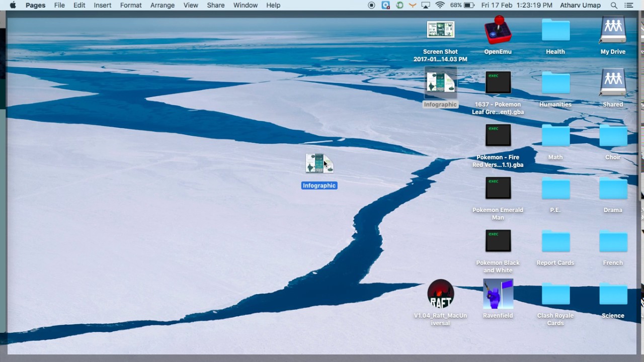The width and height of the screenshot is (644, 362).
Task: Select the My Drive shared volume icon
Action: [613, 30]
